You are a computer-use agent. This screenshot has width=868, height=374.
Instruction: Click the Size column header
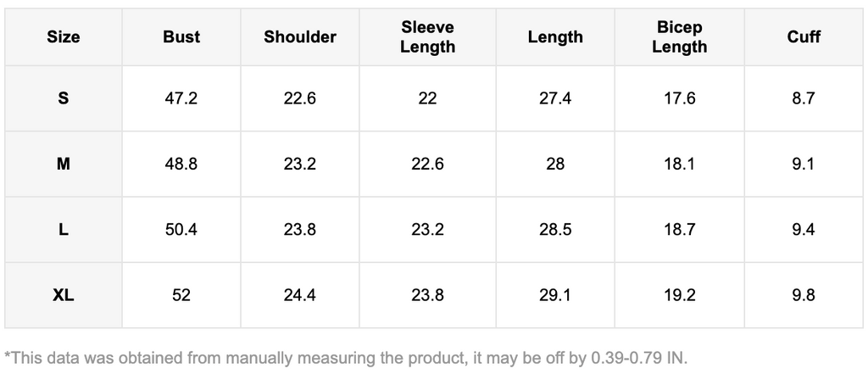[64, 37]
